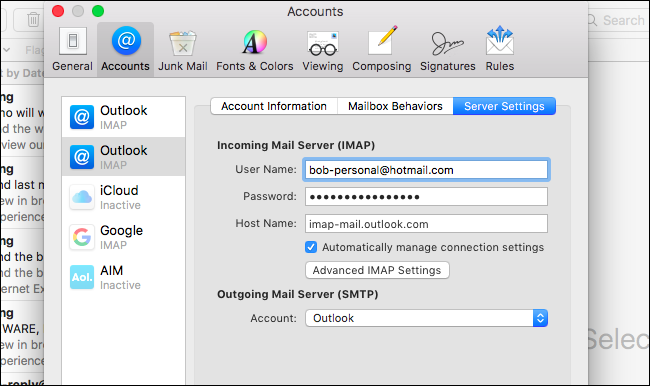Open the Viewing preferences pane
Screen dimensions: 650x386
click(x=323, y=49)
